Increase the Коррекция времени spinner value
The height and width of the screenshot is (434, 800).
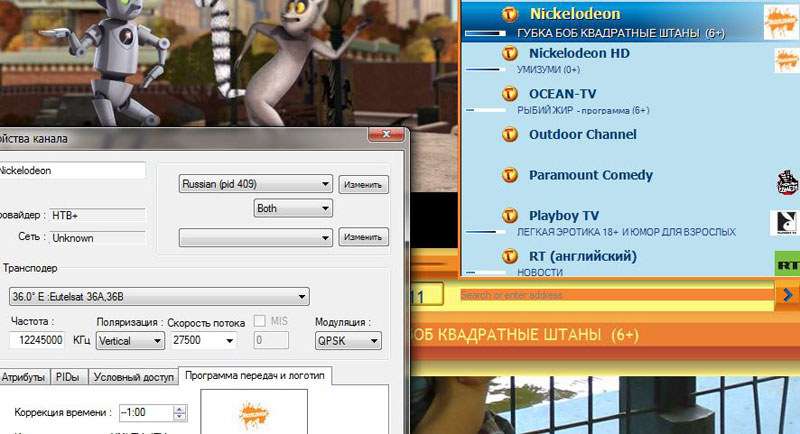(180, 408)
